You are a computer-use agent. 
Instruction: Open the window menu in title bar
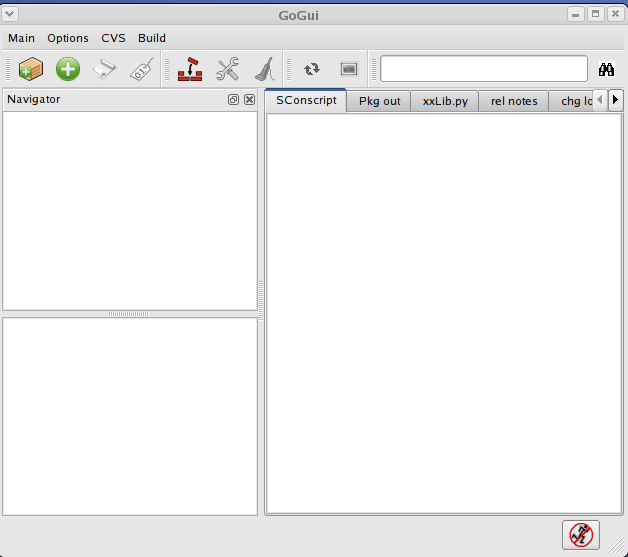pos(10,15)
